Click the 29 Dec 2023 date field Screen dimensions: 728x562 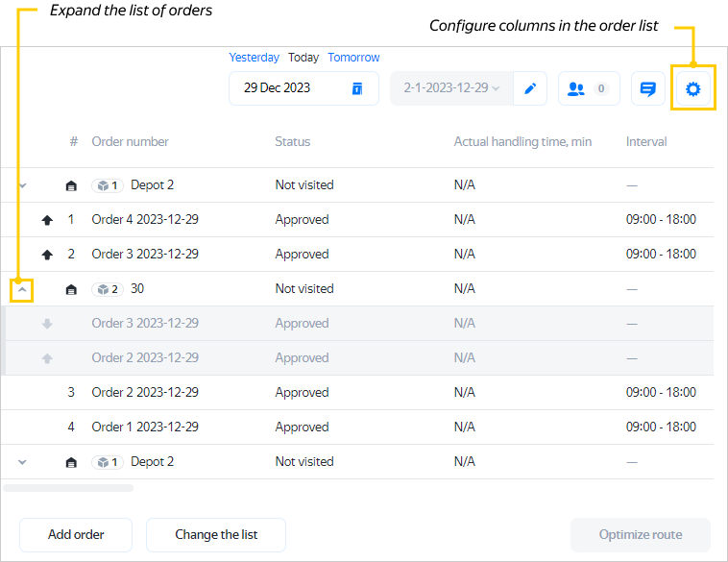(x=288, y=88)
